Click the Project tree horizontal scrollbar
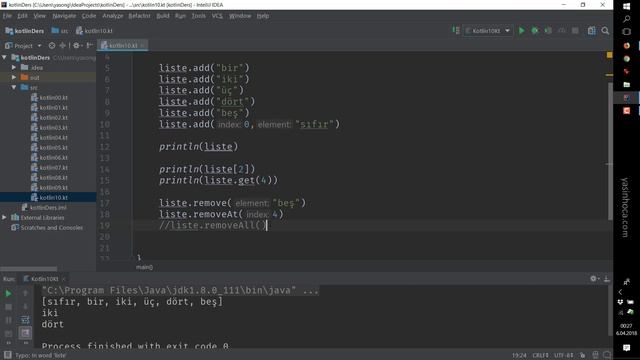Image resolution: width=640 pixels, height=360 pixels. [29, 269]
